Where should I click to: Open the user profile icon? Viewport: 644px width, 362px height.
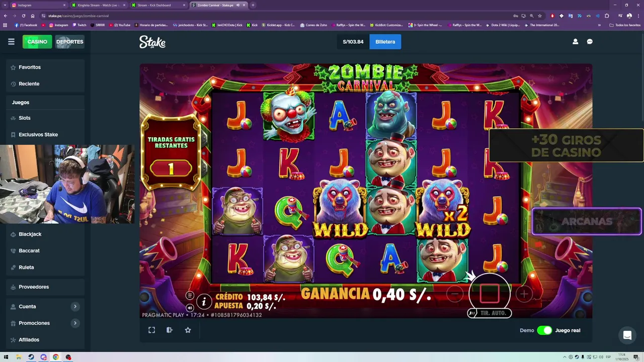(575, 42)
